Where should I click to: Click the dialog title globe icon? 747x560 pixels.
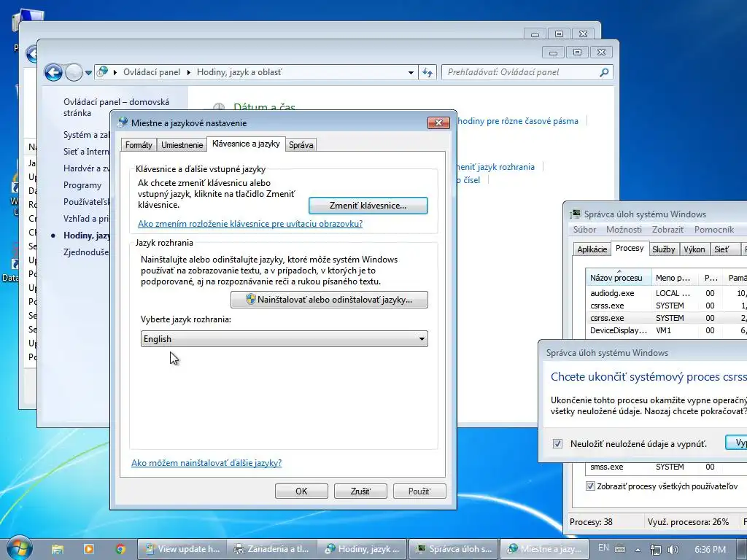[123, 122]
